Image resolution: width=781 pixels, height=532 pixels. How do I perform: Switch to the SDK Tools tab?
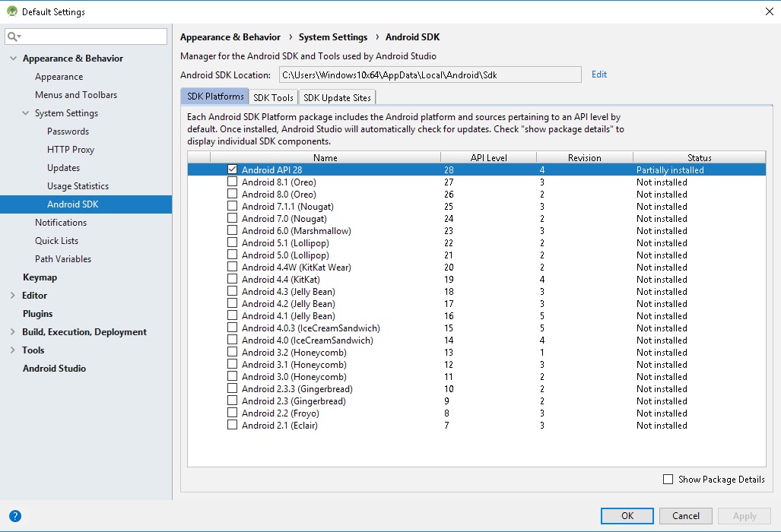coord(273,97)
